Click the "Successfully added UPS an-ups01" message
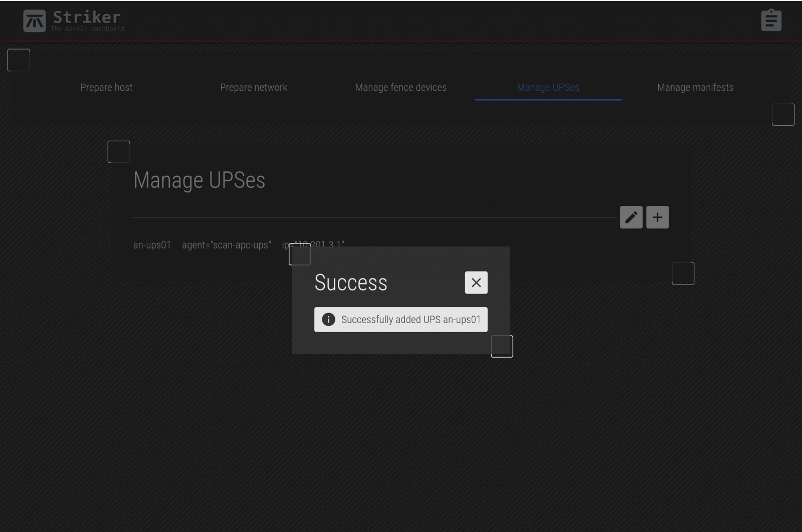The image size is (802, 532). (411, 320)
